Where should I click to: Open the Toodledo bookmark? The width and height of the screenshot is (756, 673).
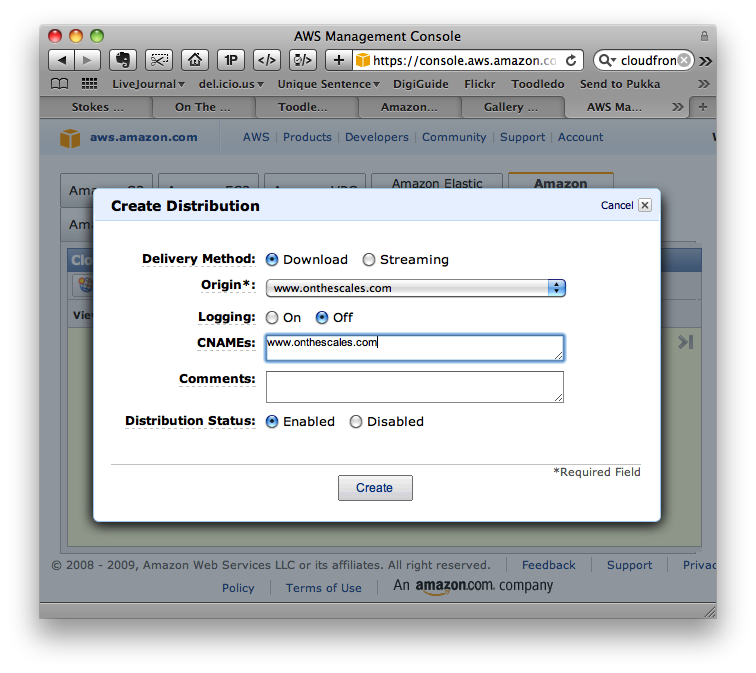[538, 84]
